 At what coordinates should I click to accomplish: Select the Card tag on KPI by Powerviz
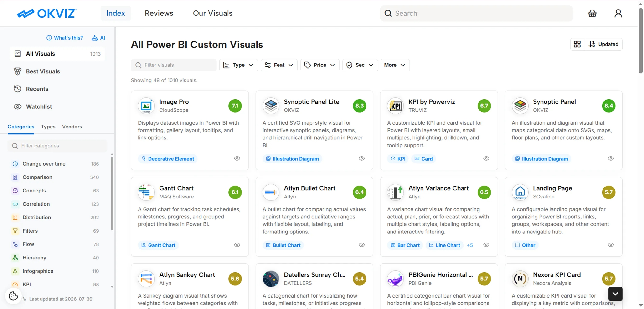click(x=423, y=159)
